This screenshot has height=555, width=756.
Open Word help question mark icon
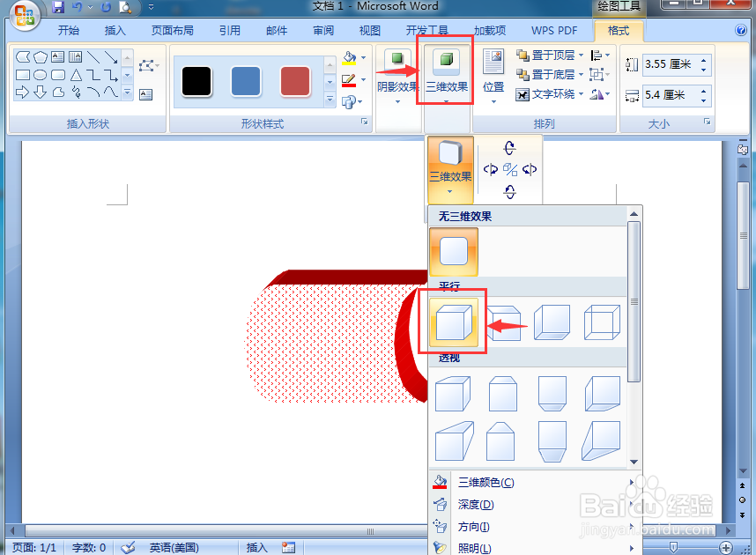pyautogui.click(x=740, y=30)
